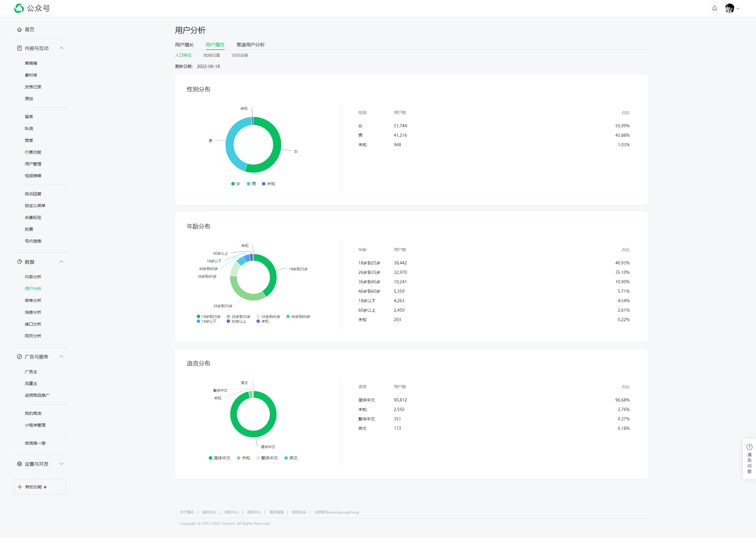This screenshot has width=756, height=538.
Task: Toggle 简体中文 legend in language chart
Action: [219, 458]
